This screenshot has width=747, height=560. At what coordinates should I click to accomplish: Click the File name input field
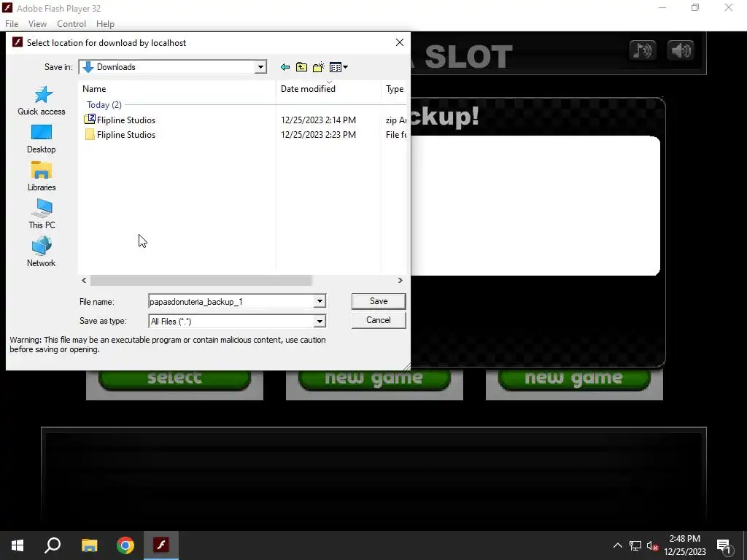[231, 301]
